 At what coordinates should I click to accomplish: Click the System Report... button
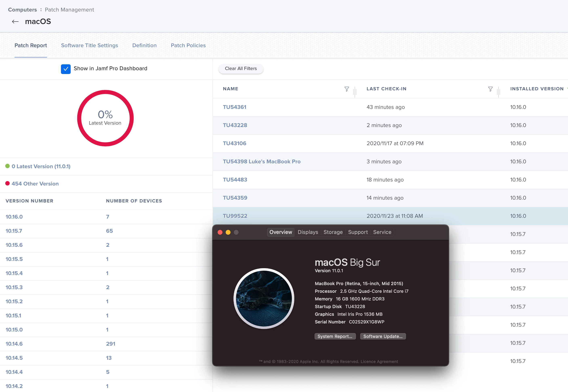[335, 336]
